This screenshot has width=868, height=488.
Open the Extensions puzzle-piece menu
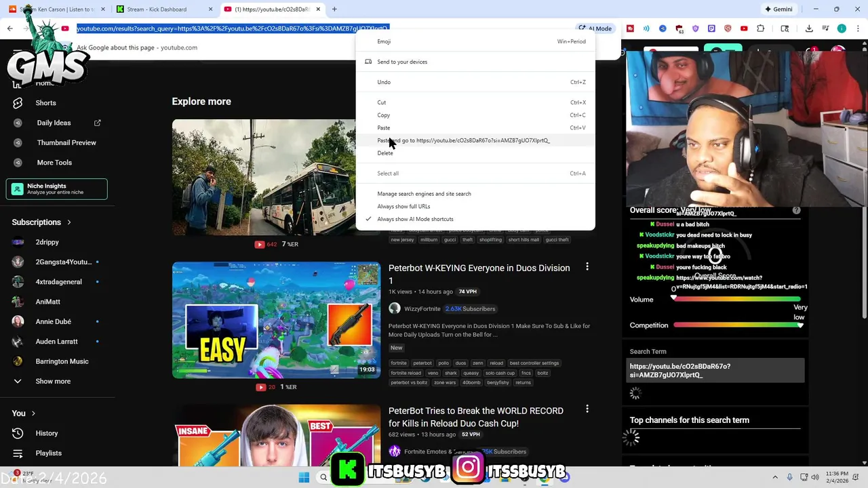[x=760, y=28]
